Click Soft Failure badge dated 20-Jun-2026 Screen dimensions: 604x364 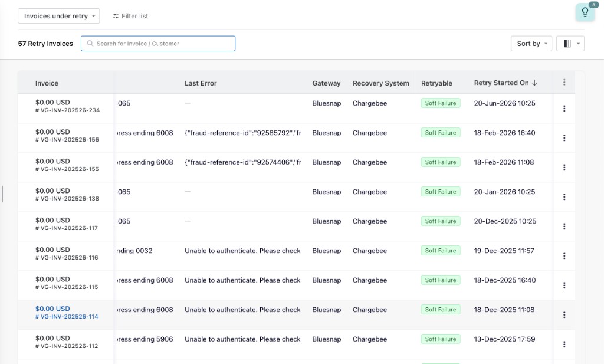click(440, 103)
